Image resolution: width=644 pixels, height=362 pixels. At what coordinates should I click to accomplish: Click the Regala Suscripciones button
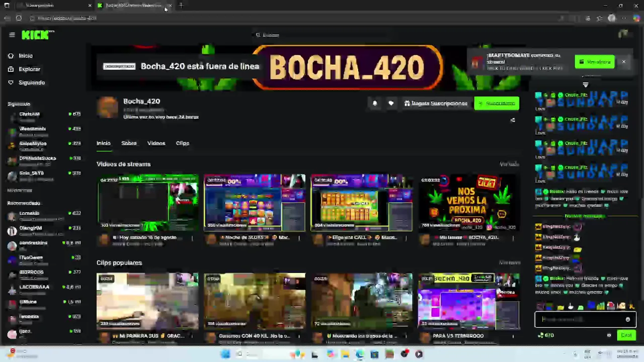(436, 103)
